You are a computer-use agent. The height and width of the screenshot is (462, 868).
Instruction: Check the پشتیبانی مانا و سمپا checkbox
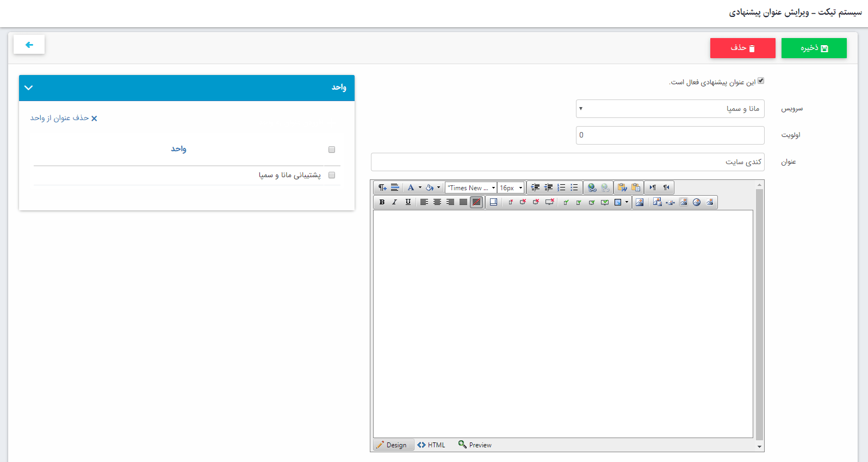point(332,175)
